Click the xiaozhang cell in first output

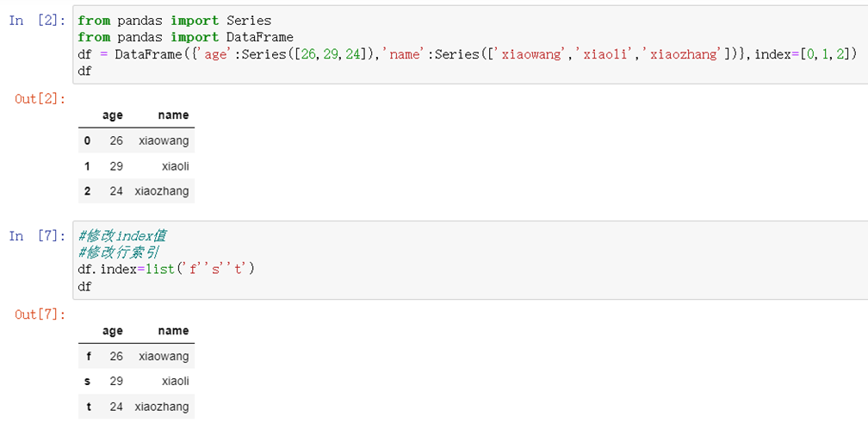162,191
